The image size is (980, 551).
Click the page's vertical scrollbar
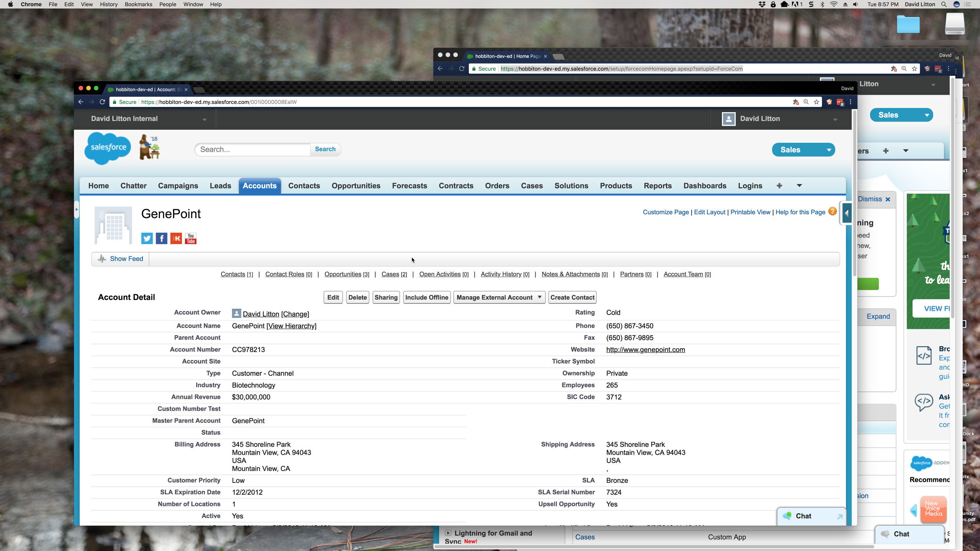point(854,191)
